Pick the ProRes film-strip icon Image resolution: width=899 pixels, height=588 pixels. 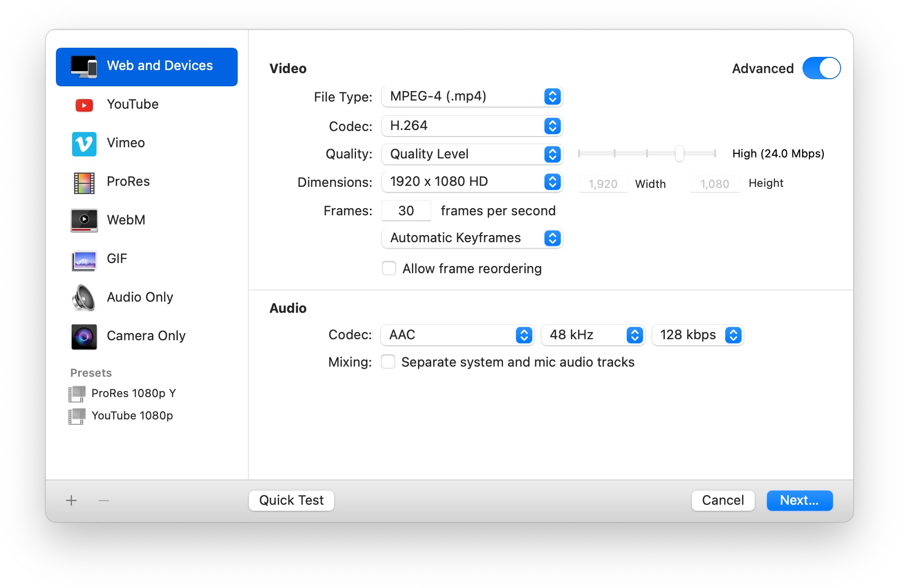click(x=84, y=183)
